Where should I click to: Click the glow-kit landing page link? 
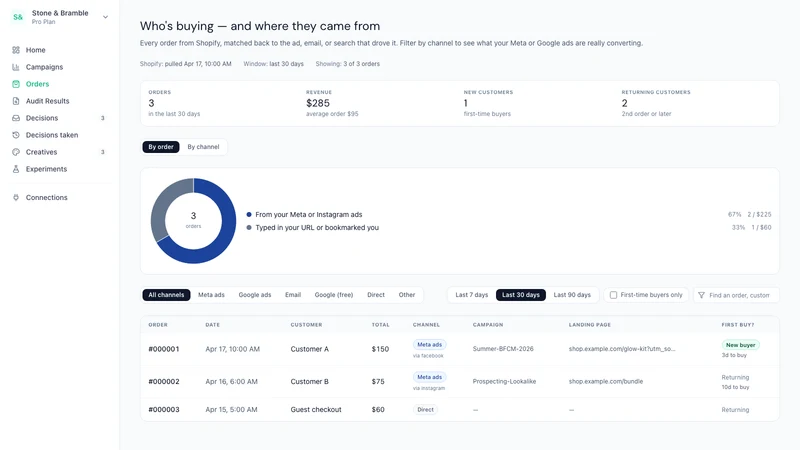[x=622, y=349]
